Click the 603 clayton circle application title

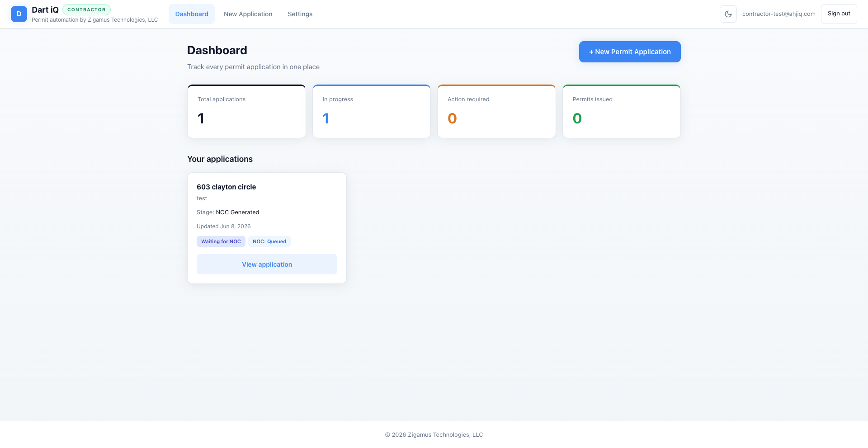click(226, 187)
